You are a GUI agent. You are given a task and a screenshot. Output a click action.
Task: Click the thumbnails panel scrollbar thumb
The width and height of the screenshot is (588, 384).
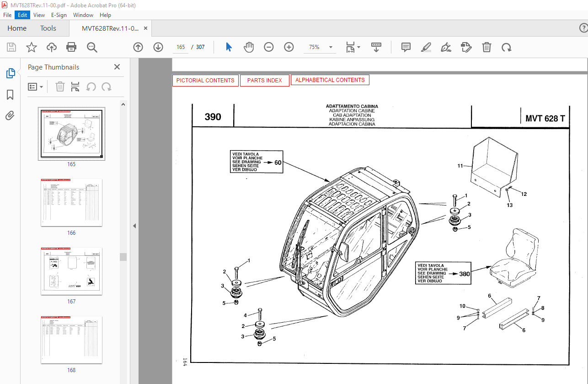pos(123,257)
